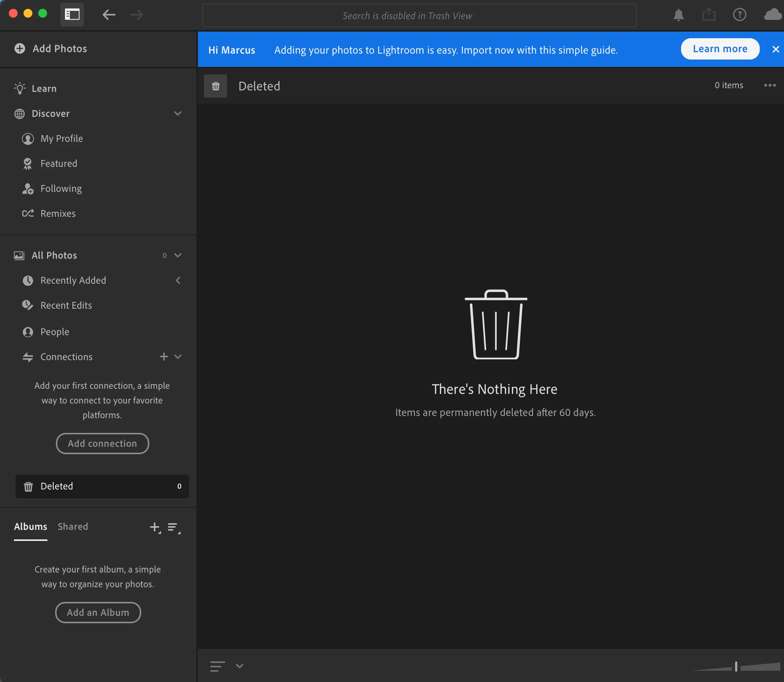The width and height of the screenshot is (784, 682).
Task: Check the cloud sync status icon
Action: click(773, 15)
